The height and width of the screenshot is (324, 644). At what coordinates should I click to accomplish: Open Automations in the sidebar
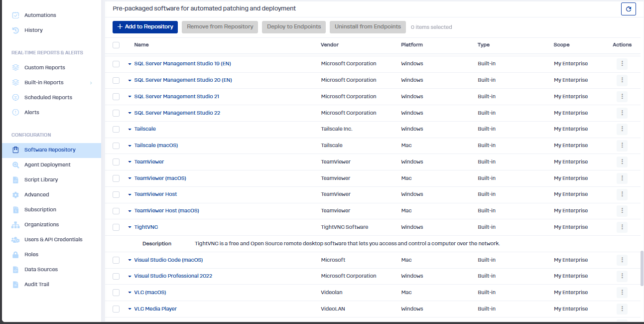point(40,15)
